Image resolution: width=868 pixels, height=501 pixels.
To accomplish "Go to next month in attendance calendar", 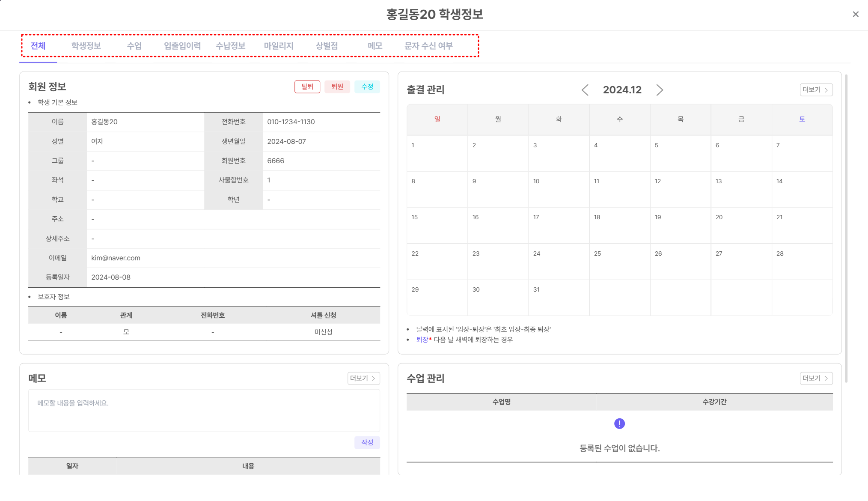I will (x=660, y=90).
